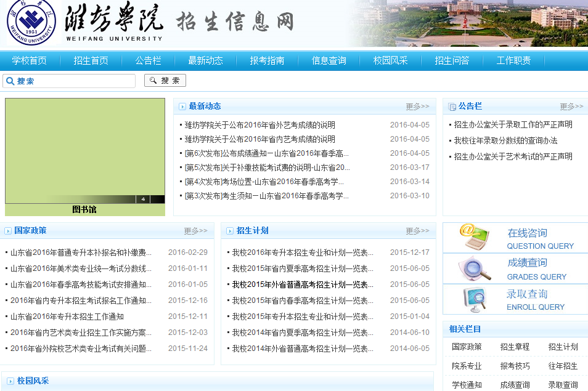Open the 信息查询 navigation item

point(329,61)
